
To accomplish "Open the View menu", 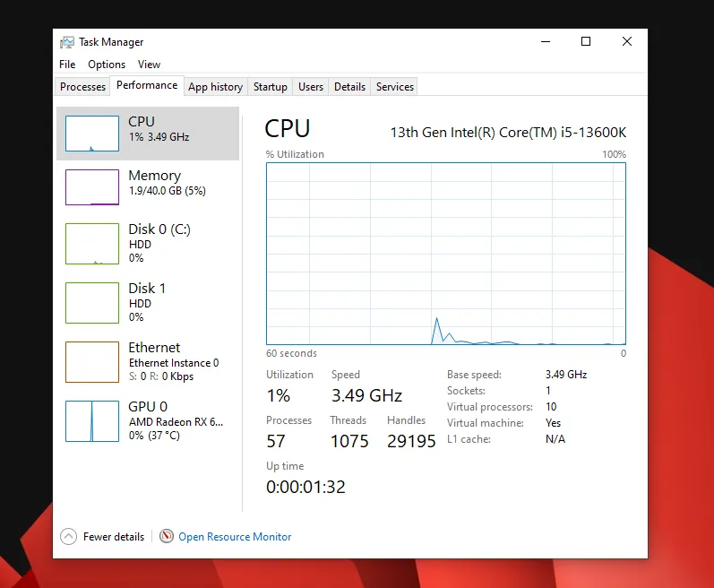I will [150, 65].
